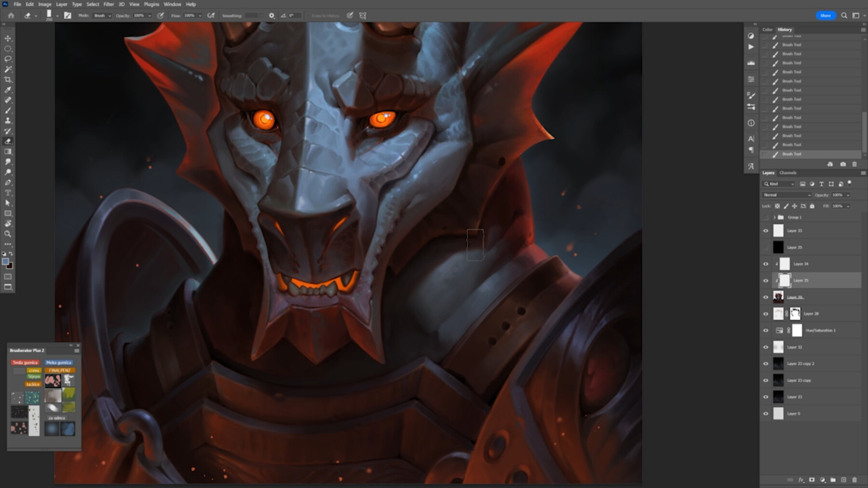The width and height of the screenshot is (868, 488).
Task: Open the Filter menu
Action: pyautogui.click(x=108, y=4)
